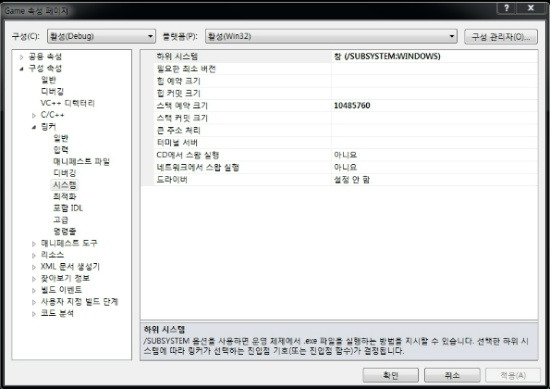Expand the 리소스 node arrow
This screenshot has width=550, height=389.
(34, 255)
